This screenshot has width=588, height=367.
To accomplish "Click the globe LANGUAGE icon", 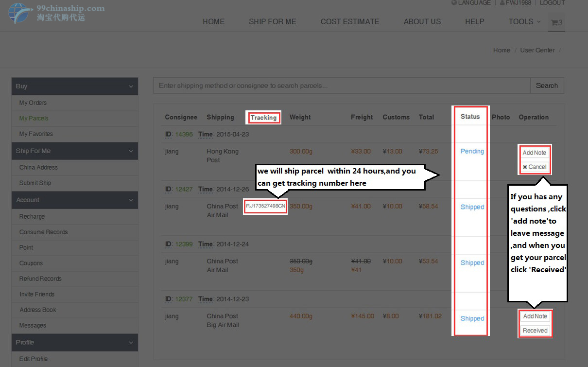I will click(x=454, y=3).
